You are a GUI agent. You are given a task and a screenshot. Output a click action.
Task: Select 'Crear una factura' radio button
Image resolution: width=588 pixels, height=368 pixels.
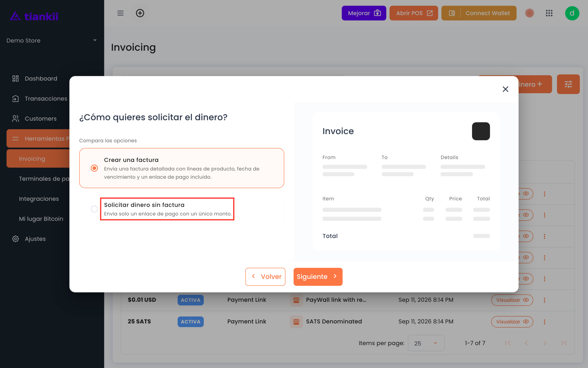coord(94,168)
